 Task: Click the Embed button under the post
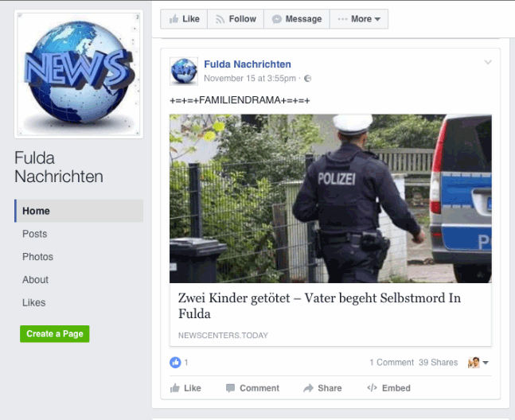click(389, 388)
